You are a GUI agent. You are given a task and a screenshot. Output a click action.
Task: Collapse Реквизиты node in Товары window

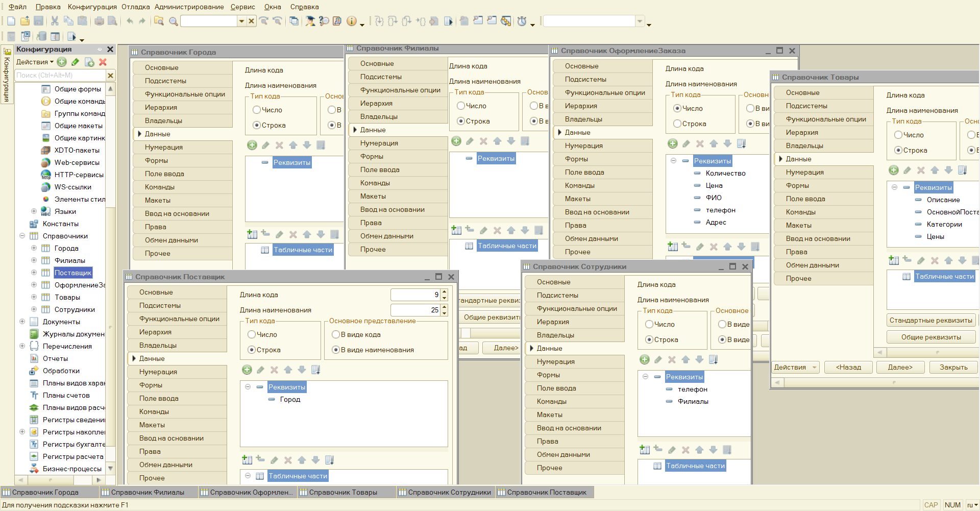click(894, 187)
